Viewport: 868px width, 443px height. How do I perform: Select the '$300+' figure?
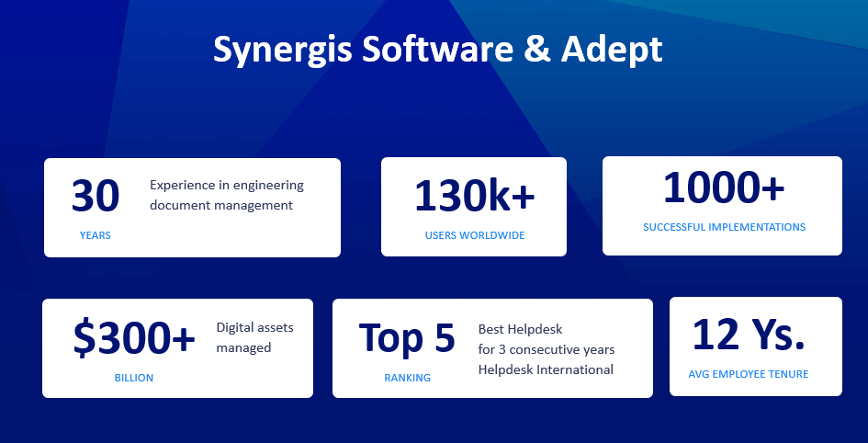point(134,338)
